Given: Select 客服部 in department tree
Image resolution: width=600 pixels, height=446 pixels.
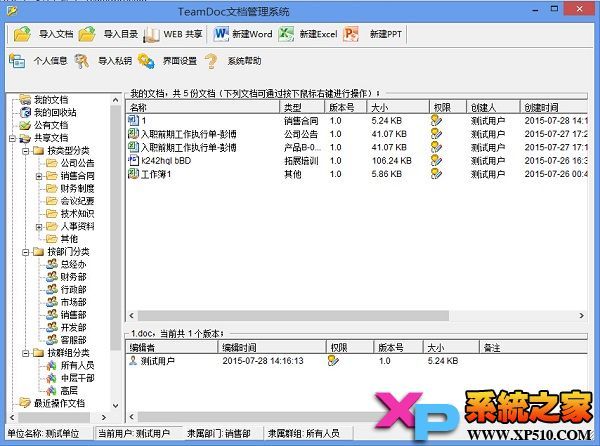Looking at the screenshot, I should (73, 340).
